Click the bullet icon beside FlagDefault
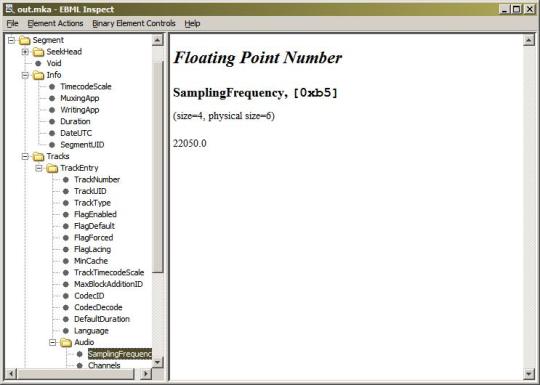 66,226
